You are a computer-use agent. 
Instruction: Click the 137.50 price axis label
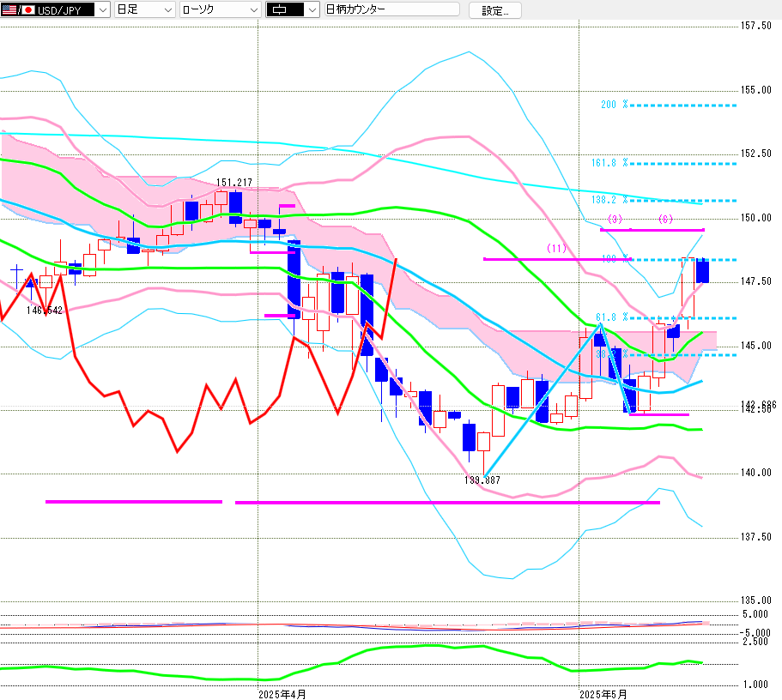[756, 537]
